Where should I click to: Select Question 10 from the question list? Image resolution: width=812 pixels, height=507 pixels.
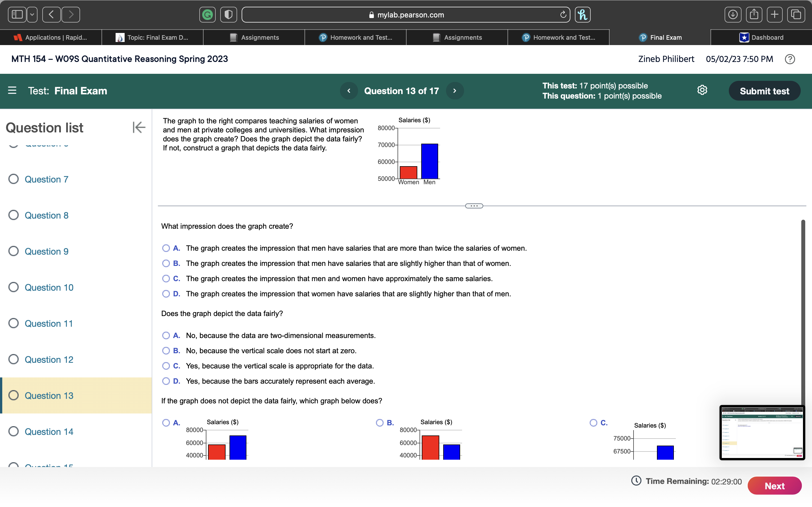click(x=49, y=287)
